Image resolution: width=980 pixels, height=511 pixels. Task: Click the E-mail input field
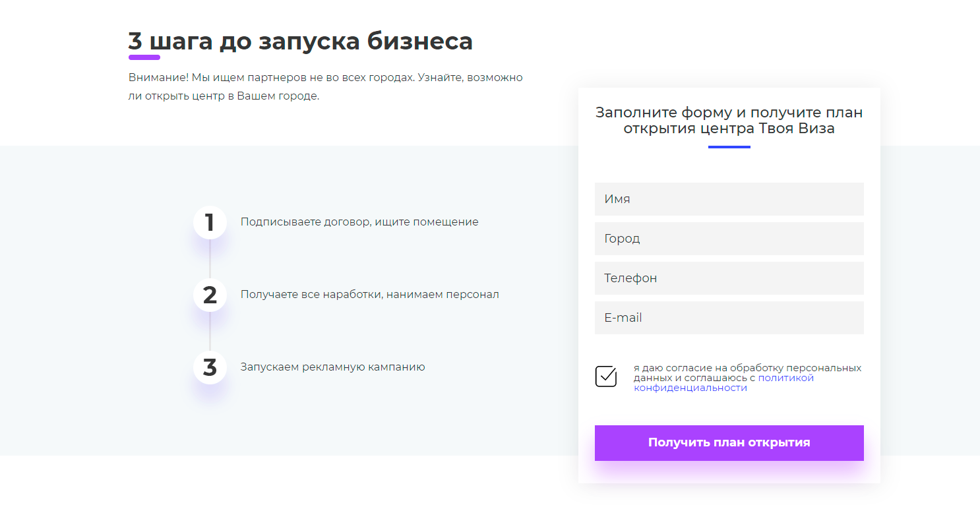pyautogui.click(x=729, y=317)
